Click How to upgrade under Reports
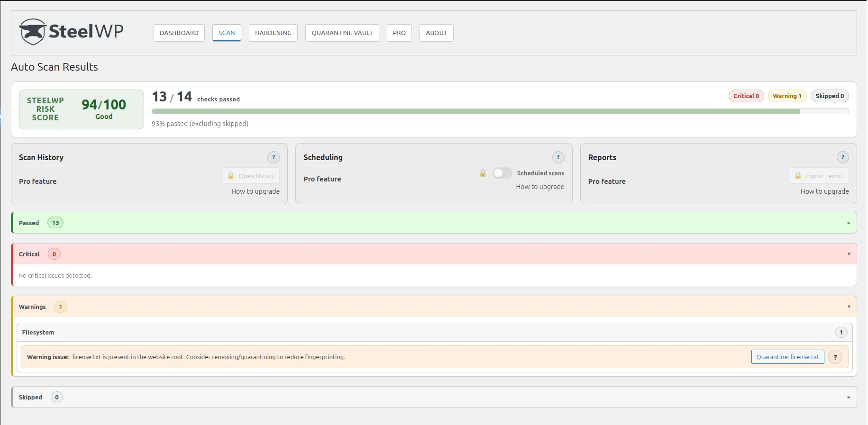 (825, 191)
